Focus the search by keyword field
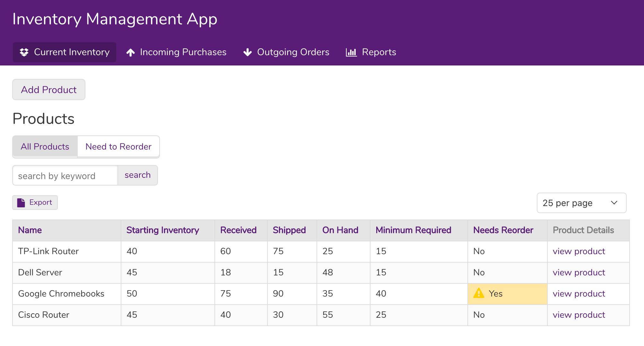The width and height of the screenshot is (644, 346). [65, 176]
